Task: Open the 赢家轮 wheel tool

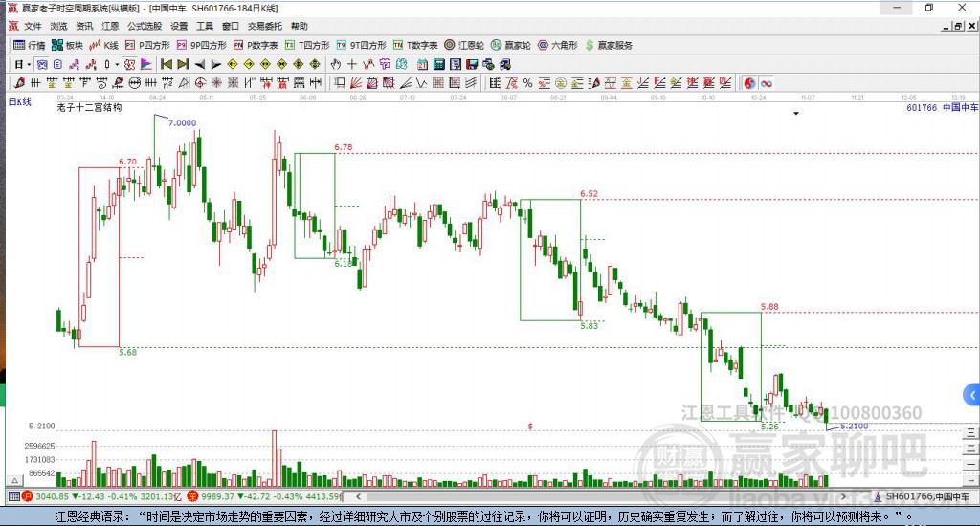Action: click(511, 45)
